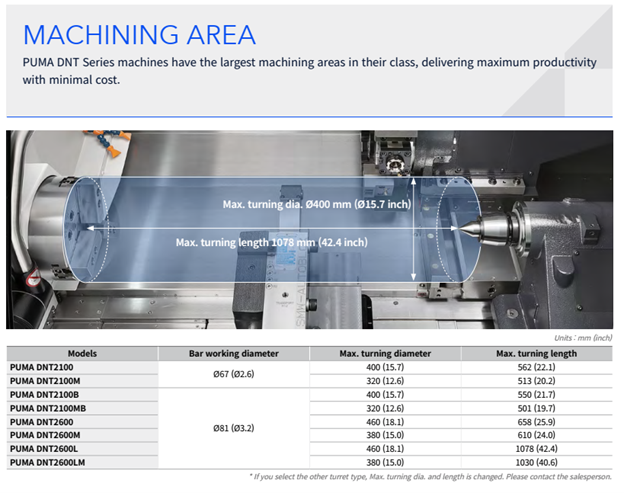Select the PUMA DNT Series description paragraph

(309, 71)
